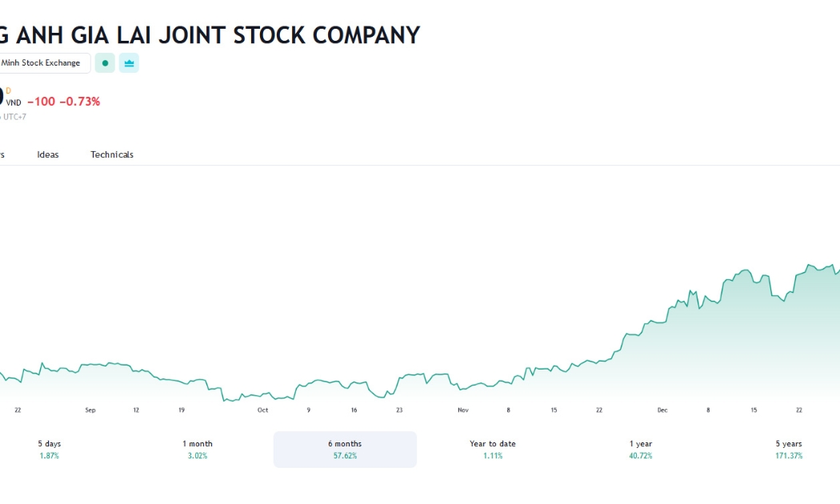840x504 pixels.
Task: Select the 1 year range 40.72%
Action: [x=641, y=450]
